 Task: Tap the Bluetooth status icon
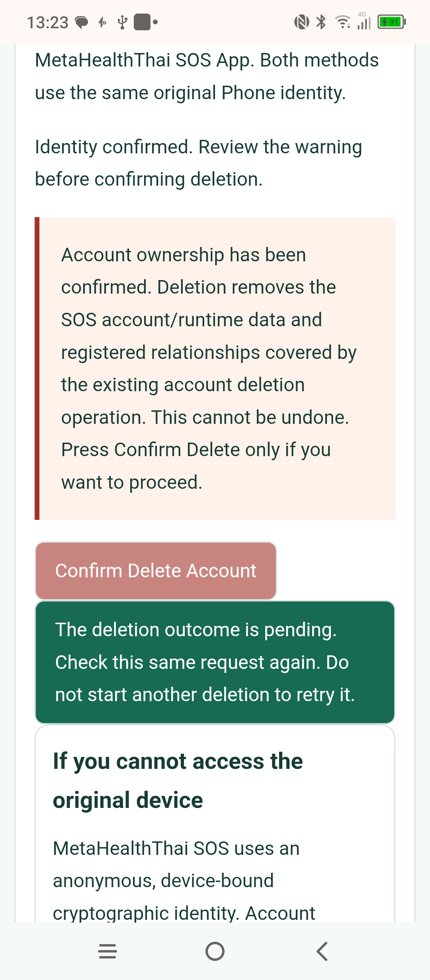[x=321, y=22]
